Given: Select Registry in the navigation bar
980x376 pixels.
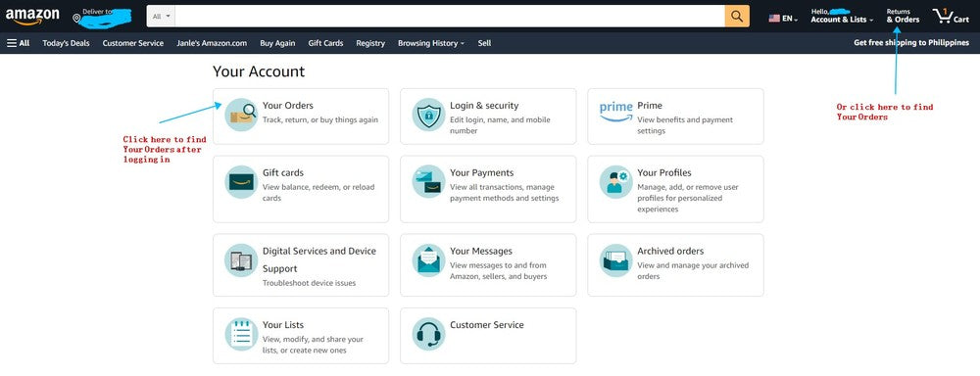Looking at the screenshot, I should coord(370,43).
